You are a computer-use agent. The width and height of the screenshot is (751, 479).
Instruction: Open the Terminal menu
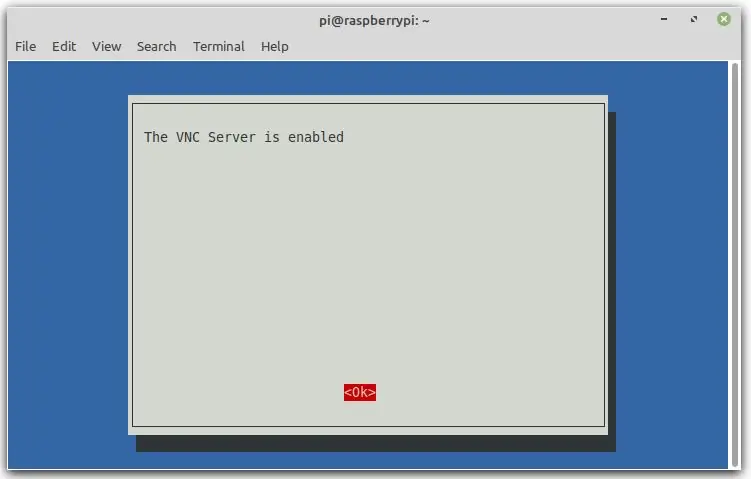[x=219, y=46]
